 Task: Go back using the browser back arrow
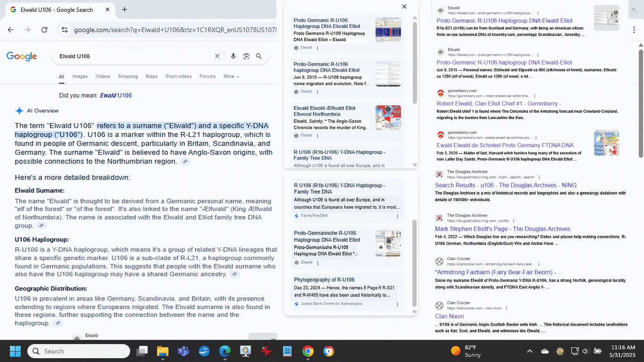point(10,30)
